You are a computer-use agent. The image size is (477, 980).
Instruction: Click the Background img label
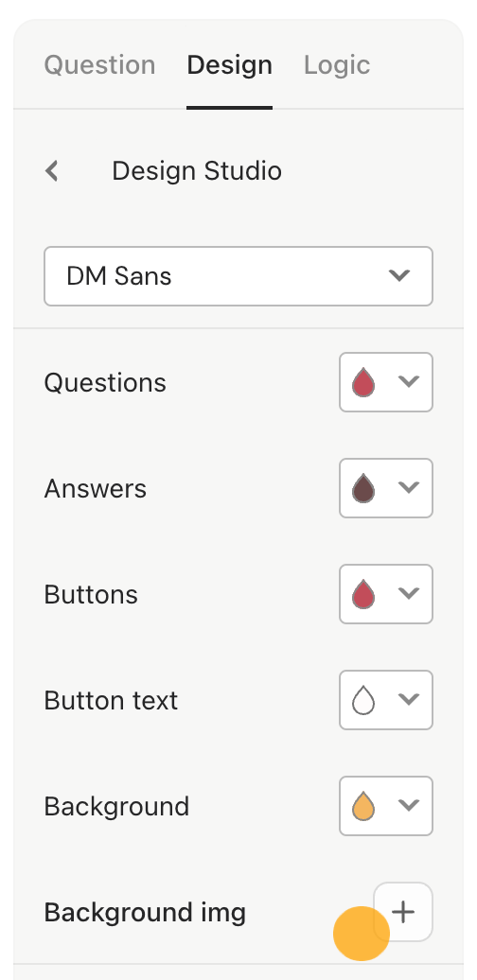[x=145, y=913]
